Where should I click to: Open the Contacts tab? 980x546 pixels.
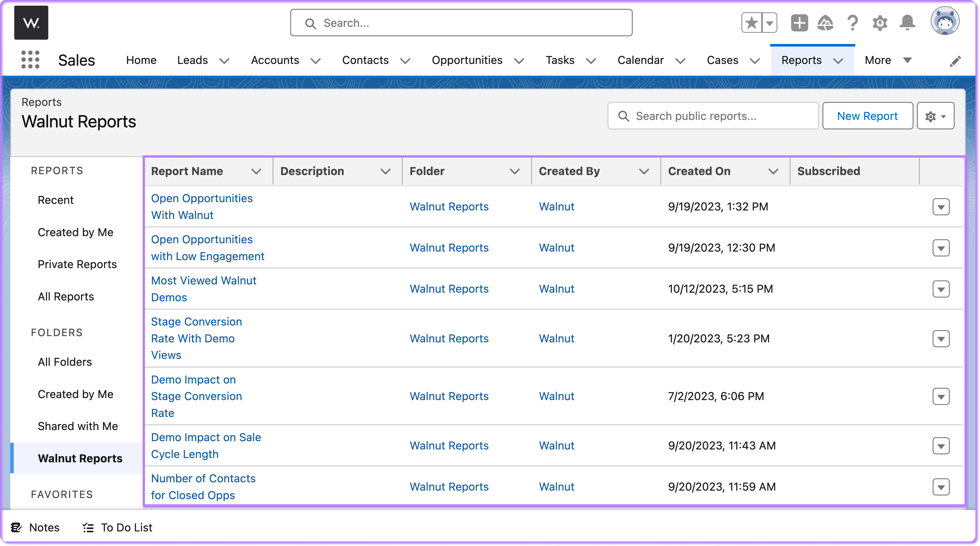tap(365, 60)
